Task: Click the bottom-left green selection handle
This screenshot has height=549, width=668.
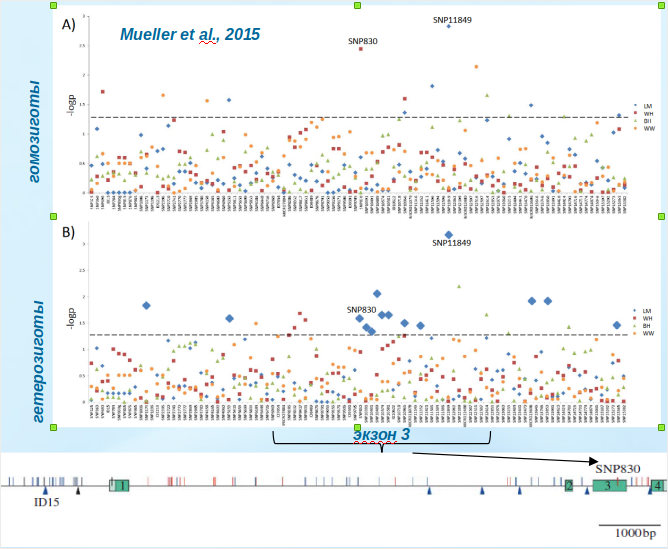Action: coord(53,427)
